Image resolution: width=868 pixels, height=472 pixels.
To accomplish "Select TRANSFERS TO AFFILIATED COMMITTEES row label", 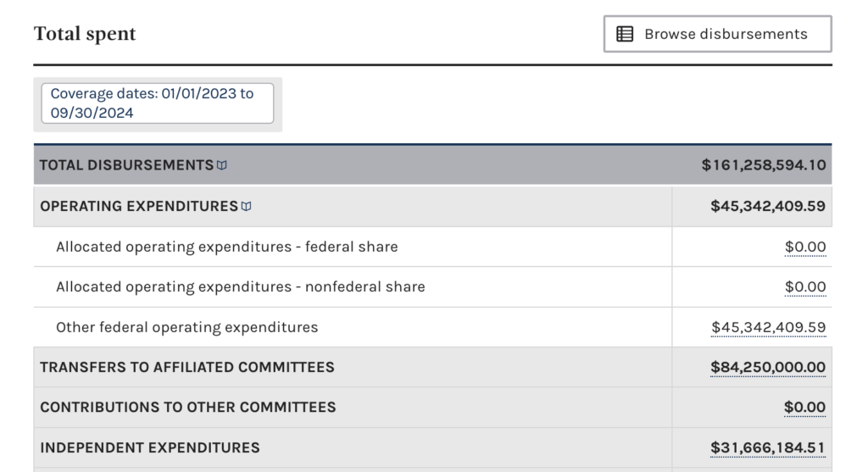I will pos(187,368).
